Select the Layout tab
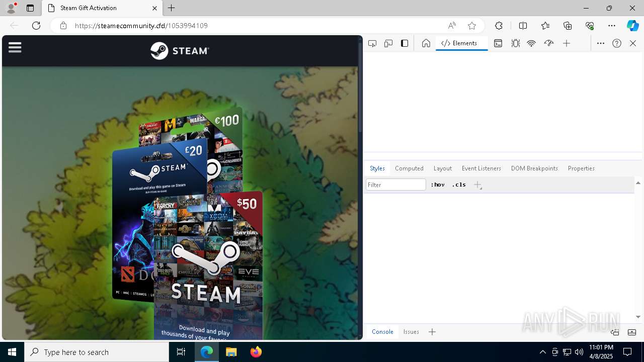The width and height of the screenshot is (644, 362). pyautogui.click(x=443, y=168)
